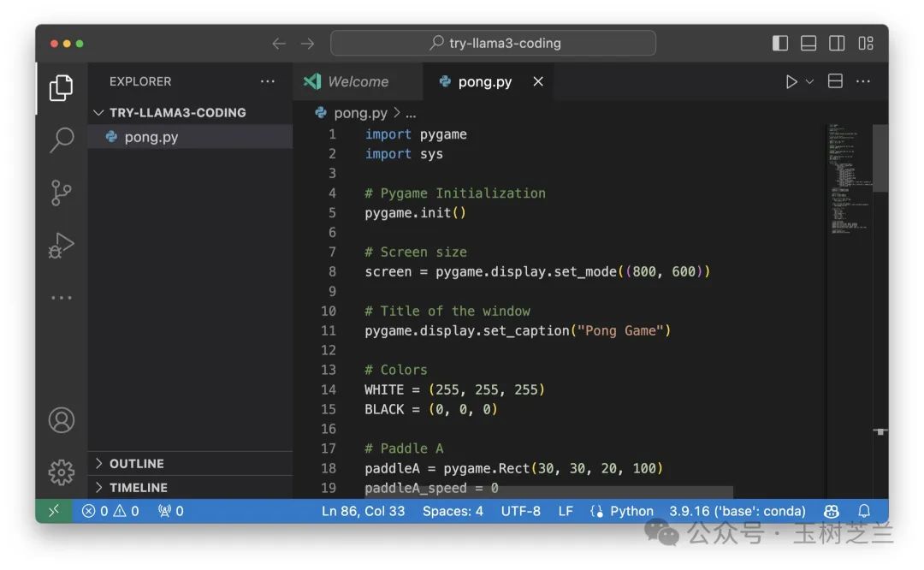Screen dimensions: 924x570
Task: Toggle the secondary side bar layout icon
Action: click(x=837, y=43)
